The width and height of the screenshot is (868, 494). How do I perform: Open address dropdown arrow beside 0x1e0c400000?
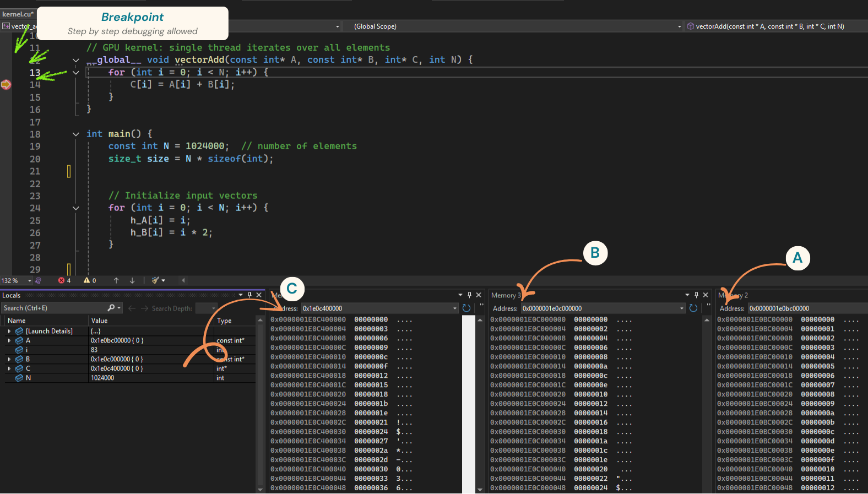pos(455,308)
